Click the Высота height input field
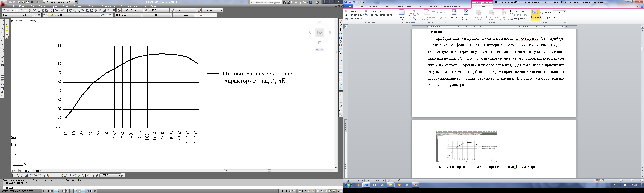This screenshot has height=193, width=644. (x=558, y=12)
